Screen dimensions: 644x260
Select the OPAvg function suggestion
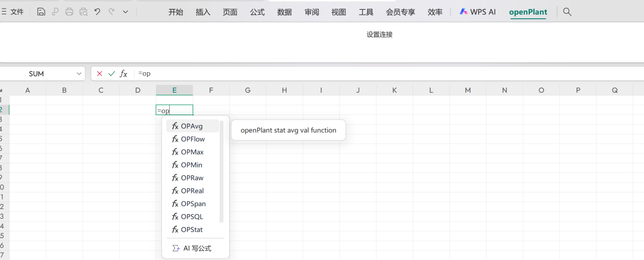[193, 126]
